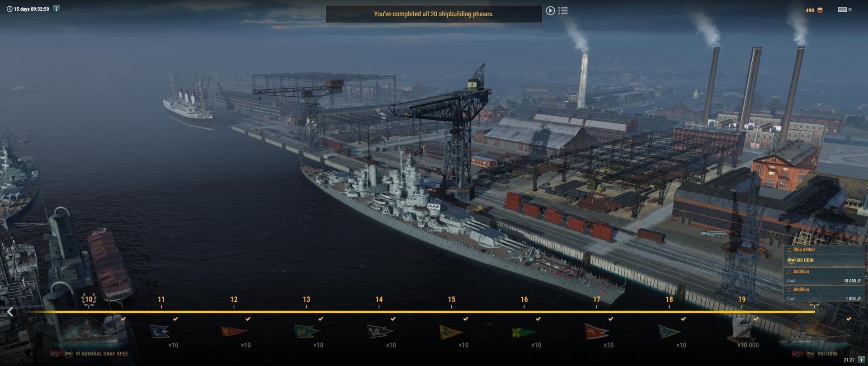The image size is (868, 366).
Task: Click the info icon next to event timer
Action: (57, 9)
